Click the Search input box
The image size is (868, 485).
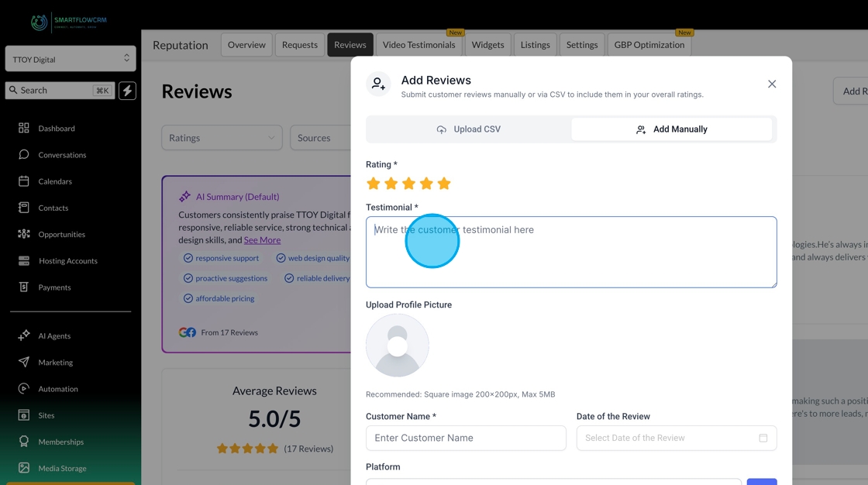point(60,90)
